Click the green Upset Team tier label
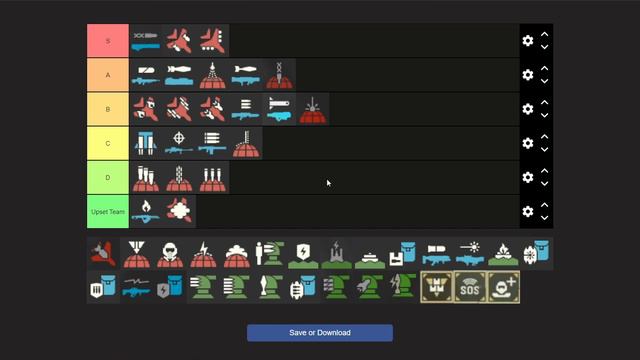640x360 pixels. pyautogui.click(x=108, y=212)
